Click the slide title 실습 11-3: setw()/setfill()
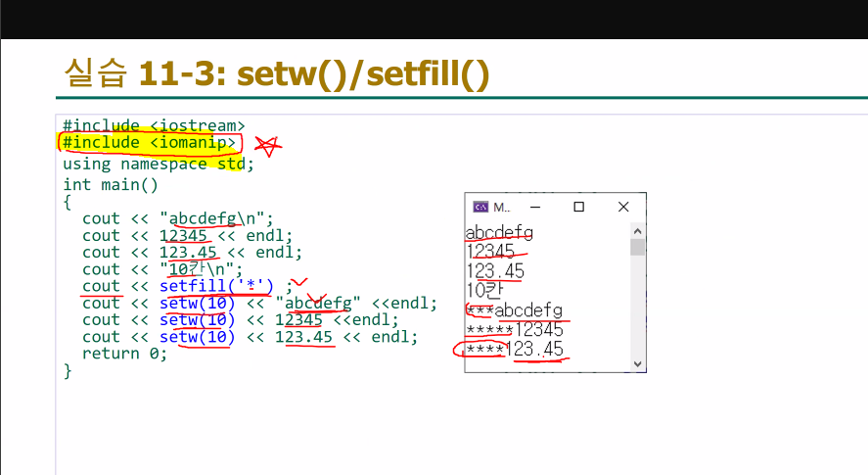This screenshot has width=868, height=475. 276,72
